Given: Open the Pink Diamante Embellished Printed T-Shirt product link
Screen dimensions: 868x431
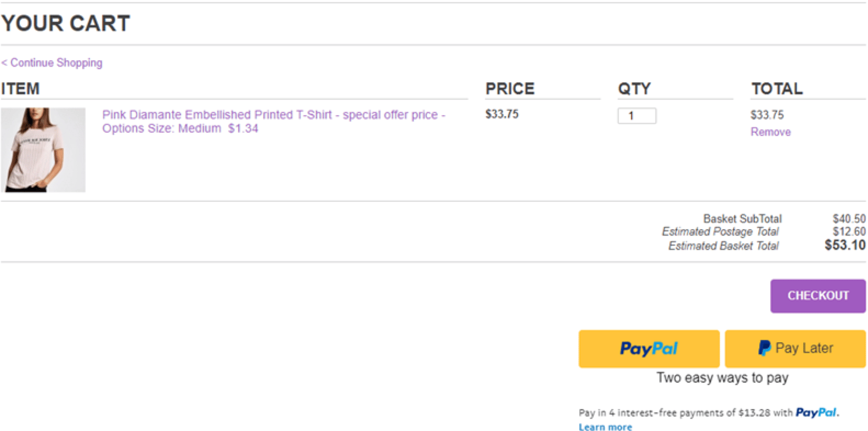Looking at the screenshot, I should 273,115.
